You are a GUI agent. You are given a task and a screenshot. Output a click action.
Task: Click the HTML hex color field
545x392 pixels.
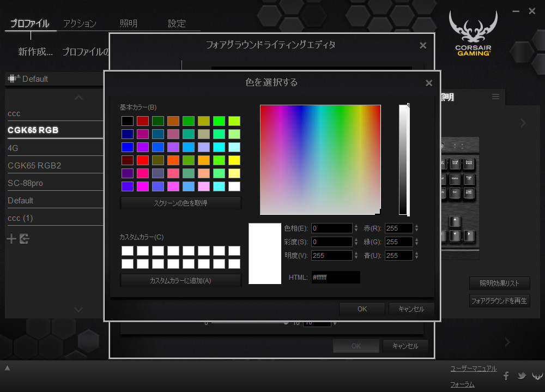point(335,277)
